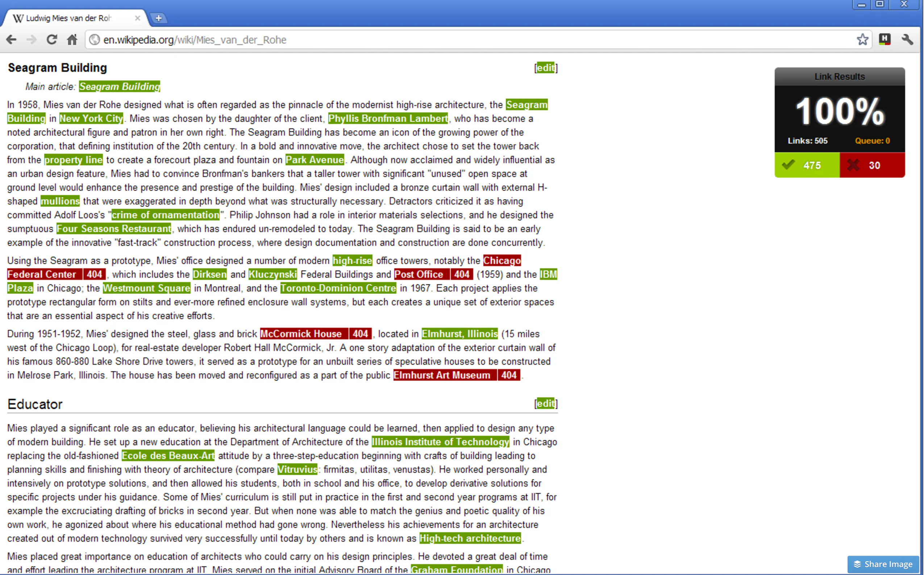The width and height of the screenshot is (924, 575).
Task: Click the broken Post Office 404 link
Action: pyautogui.click(x=434, y=274)
